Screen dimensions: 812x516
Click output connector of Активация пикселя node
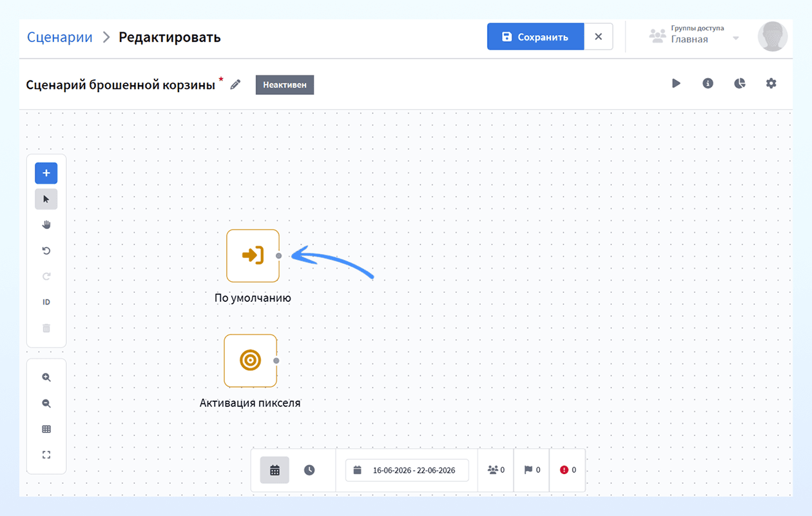coord(276,360)
